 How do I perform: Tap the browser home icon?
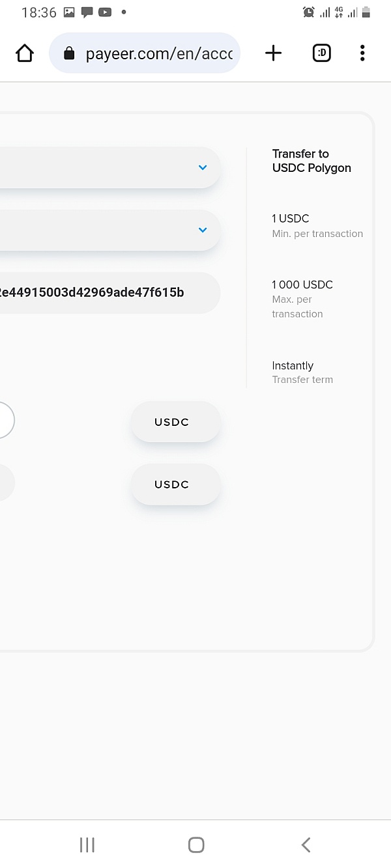click(x=24, y=53)
